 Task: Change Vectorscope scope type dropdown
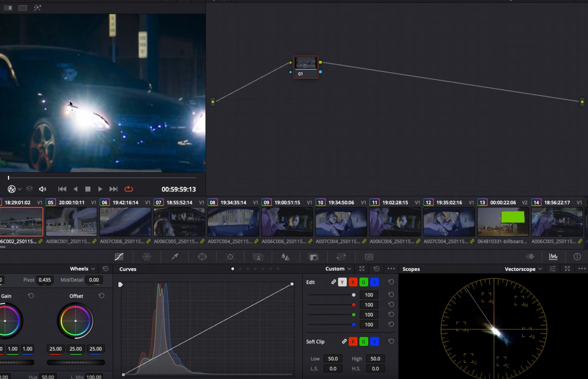tap(523, 269)
